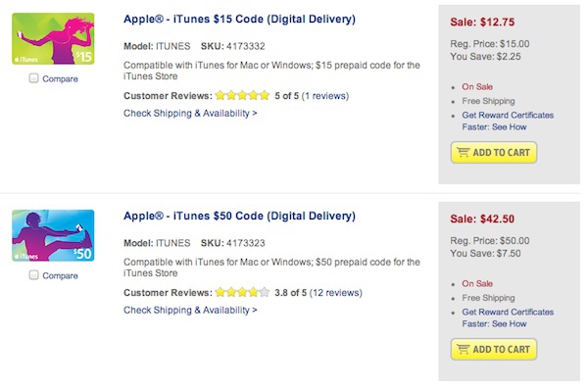This screenshot has height=389, width=588.
Task: Add the $50 iTunes code to cart
Action: (x=494, y=349)
